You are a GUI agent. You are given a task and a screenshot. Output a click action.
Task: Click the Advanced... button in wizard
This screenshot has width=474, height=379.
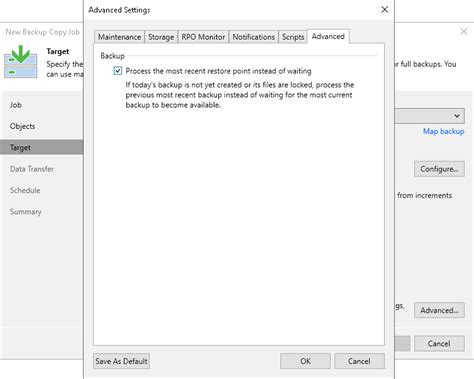point(439,310)
